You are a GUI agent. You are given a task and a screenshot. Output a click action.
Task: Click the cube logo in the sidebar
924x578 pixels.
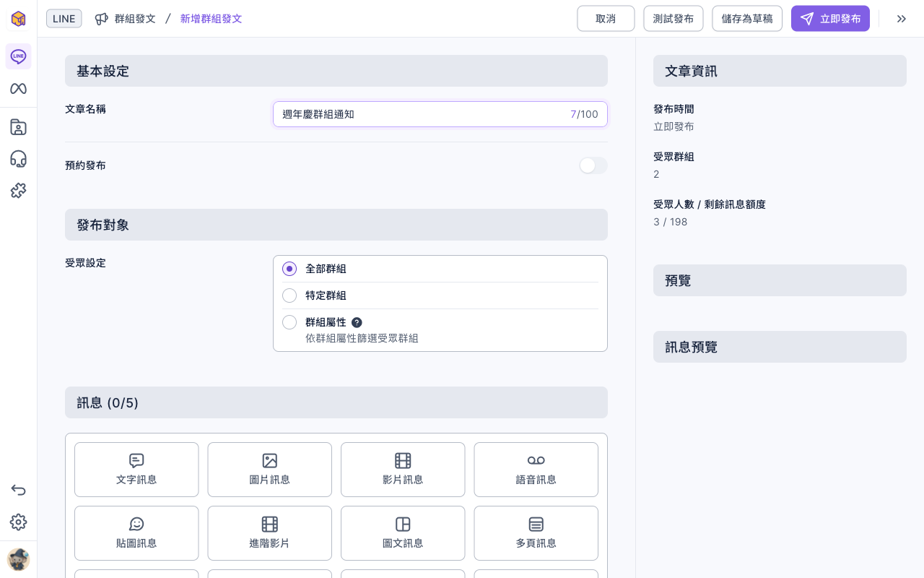[x=18, y=19]
